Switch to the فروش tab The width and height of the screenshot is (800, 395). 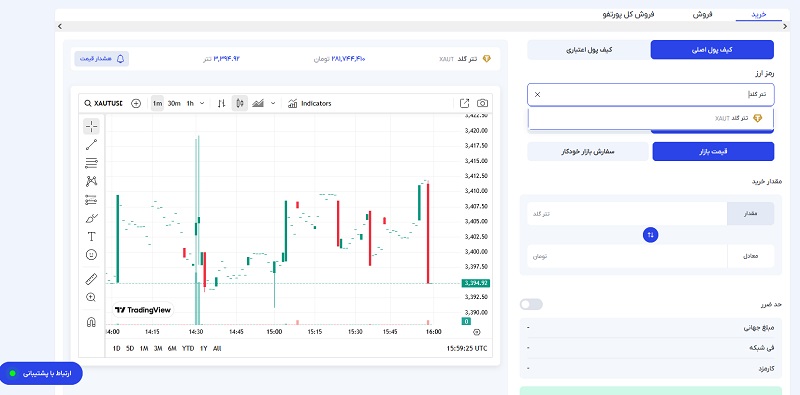point(702,14)
